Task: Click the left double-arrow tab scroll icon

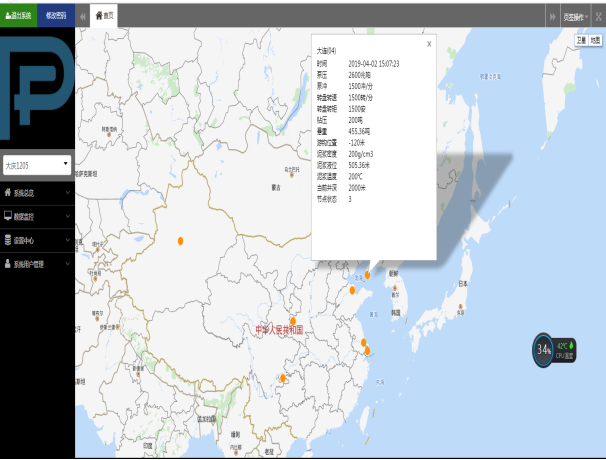Action: click(82, 17)
